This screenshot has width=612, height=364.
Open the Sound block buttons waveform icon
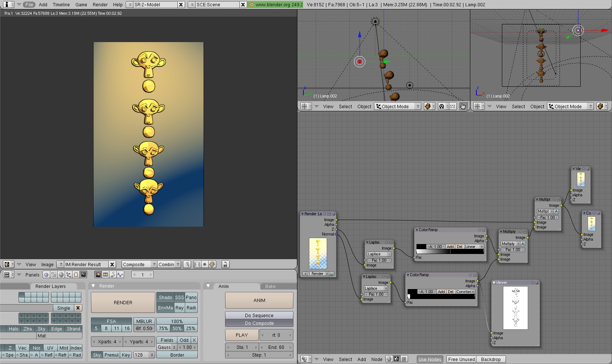tap(120, 275)
